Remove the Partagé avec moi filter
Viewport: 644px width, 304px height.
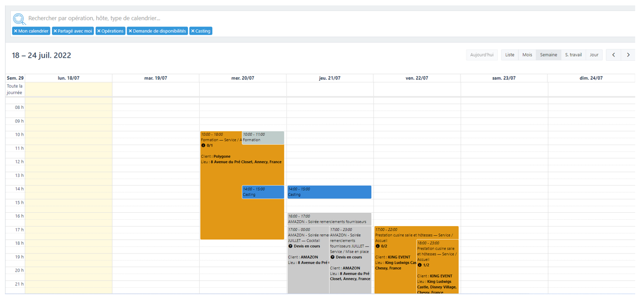[x=55, y=31]
